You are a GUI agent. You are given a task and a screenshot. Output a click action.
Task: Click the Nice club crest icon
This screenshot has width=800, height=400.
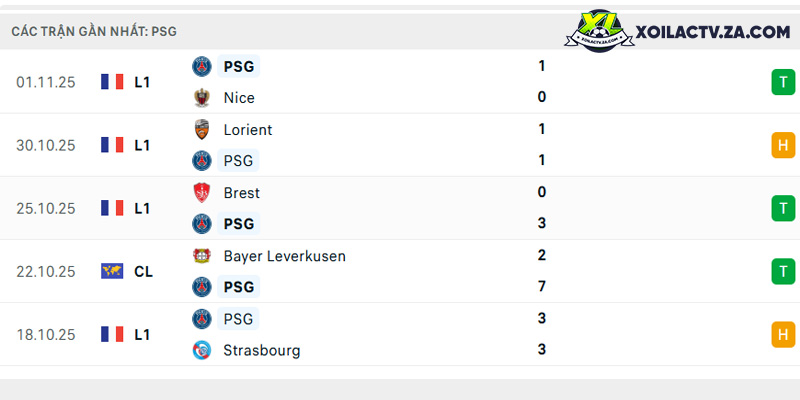click(202, 97)
